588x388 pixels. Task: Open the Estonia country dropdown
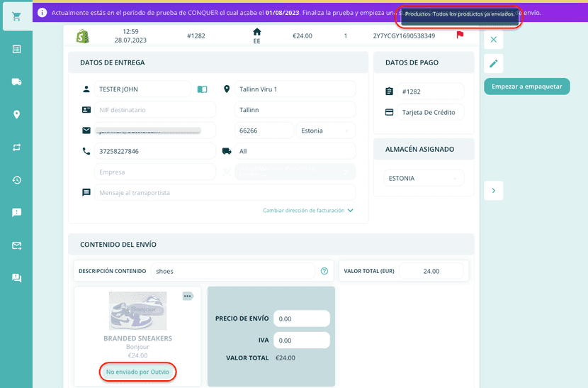(326, 131)
